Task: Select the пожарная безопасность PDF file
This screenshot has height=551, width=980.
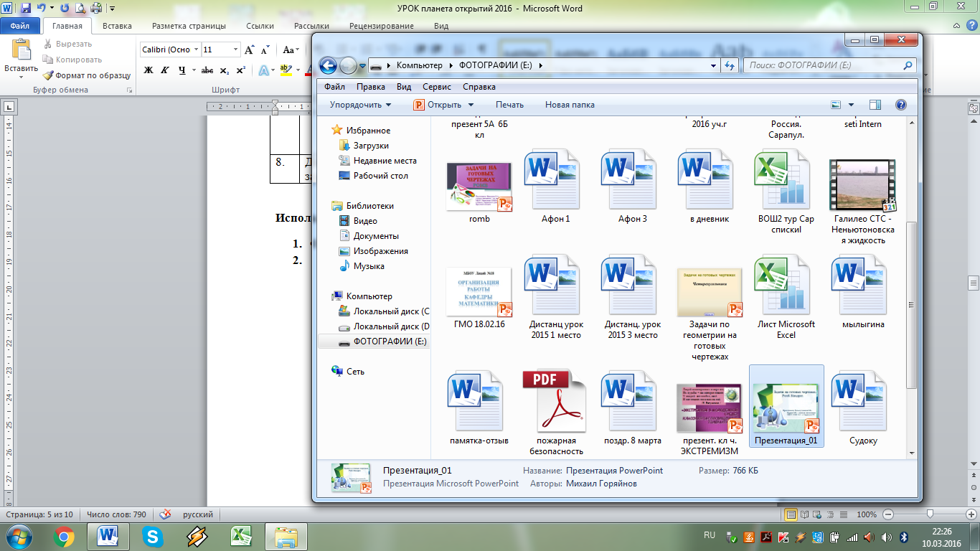Action: (x=555, y=413)
